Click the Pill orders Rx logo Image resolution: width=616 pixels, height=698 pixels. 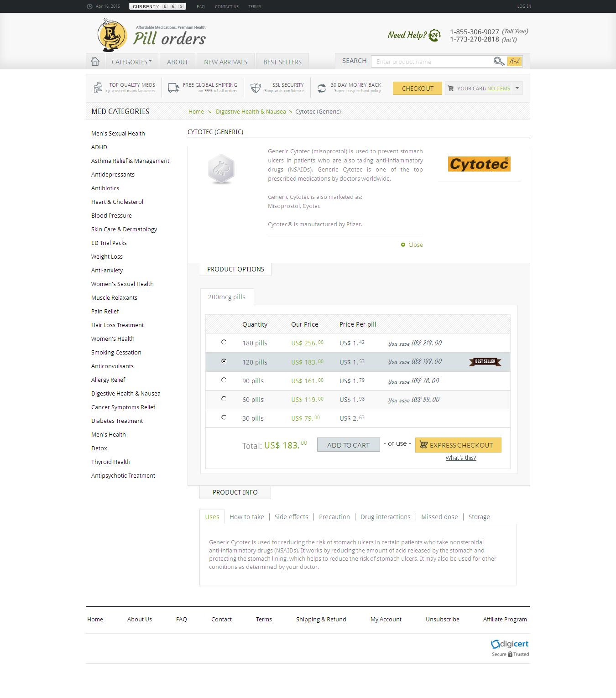[x=112, y=35]
